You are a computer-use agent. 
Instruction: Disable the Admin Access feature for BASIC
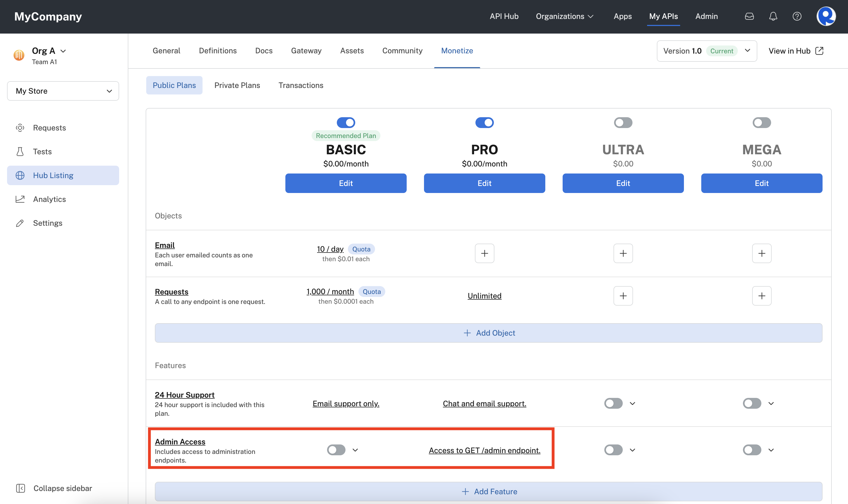click(335, 449)
